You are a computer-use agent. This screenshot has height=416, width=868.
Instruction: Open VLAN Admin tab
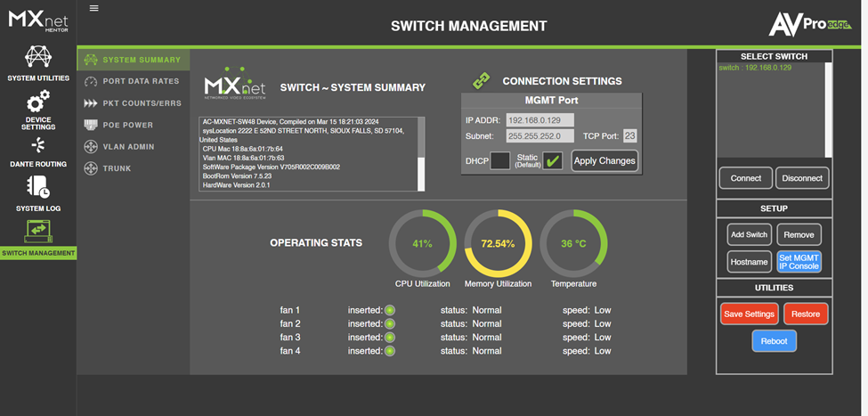(x=134, y=147)
